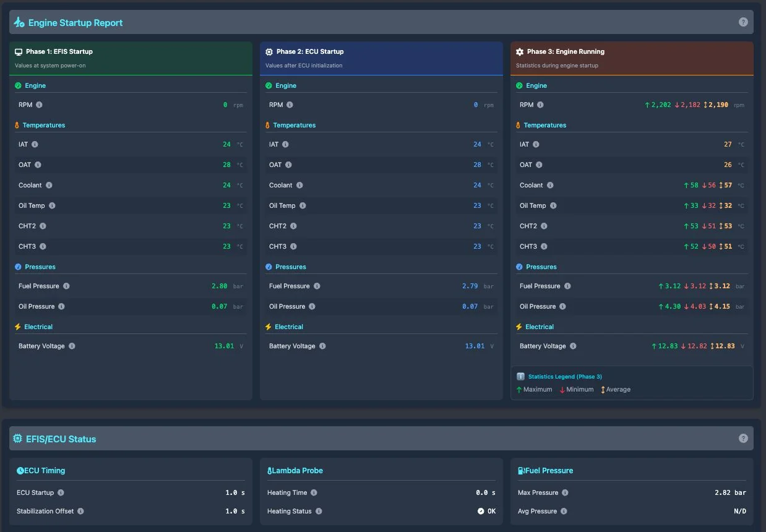
Task: Click the Engine Startup Report title
Action: point(75,23)
